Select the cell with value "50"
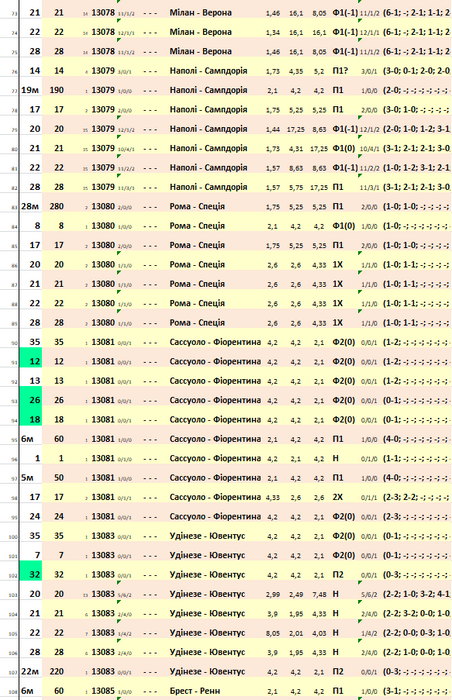 point(59,478)
